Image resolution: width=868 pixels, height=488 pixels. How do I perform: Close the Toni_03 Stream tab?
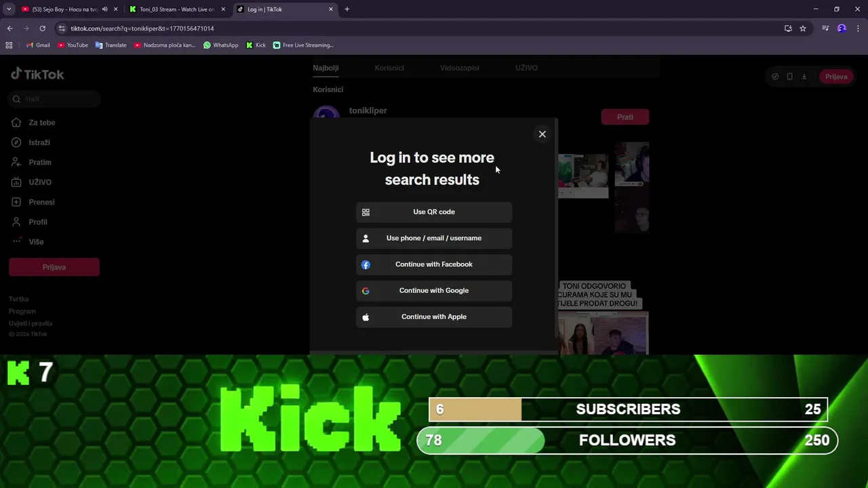click(223, 9)
